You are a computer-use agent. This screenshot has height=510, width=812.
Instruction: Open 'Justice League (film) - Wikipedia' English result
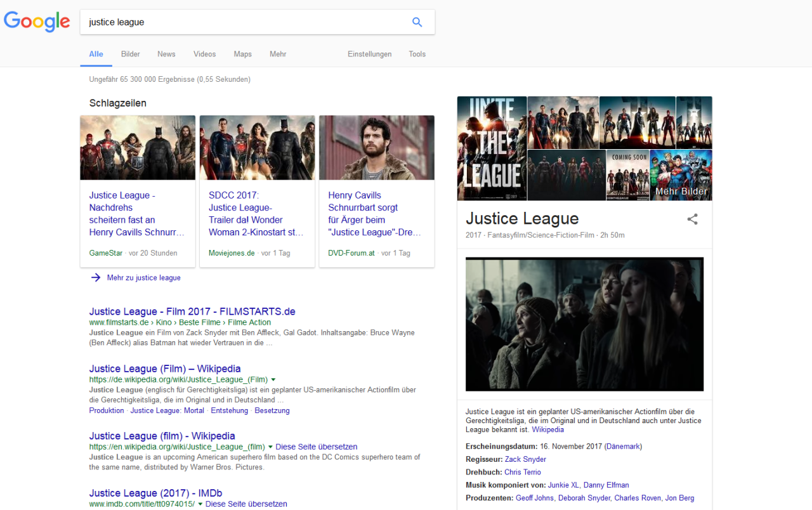(x=162, y=436)
